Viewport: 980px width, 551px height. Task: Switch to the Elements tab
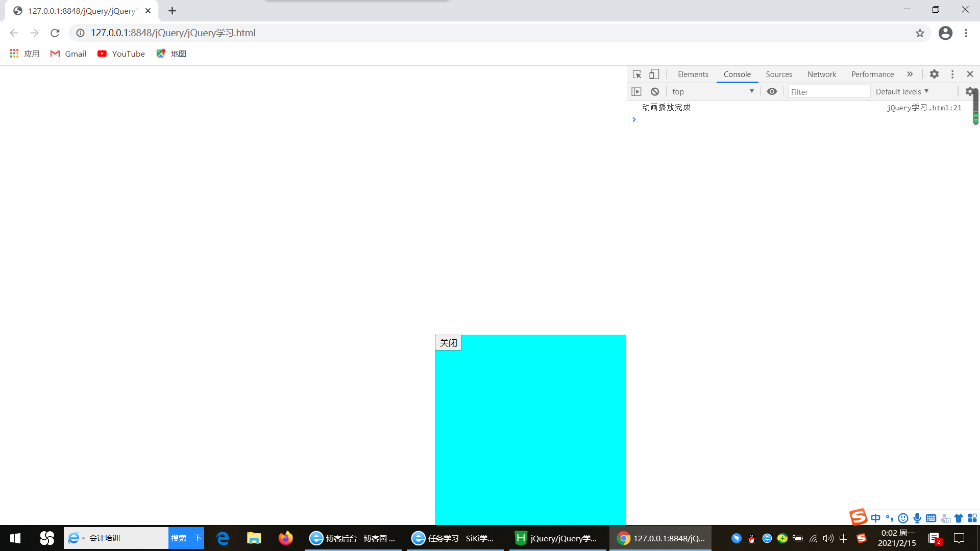(693, 74)
